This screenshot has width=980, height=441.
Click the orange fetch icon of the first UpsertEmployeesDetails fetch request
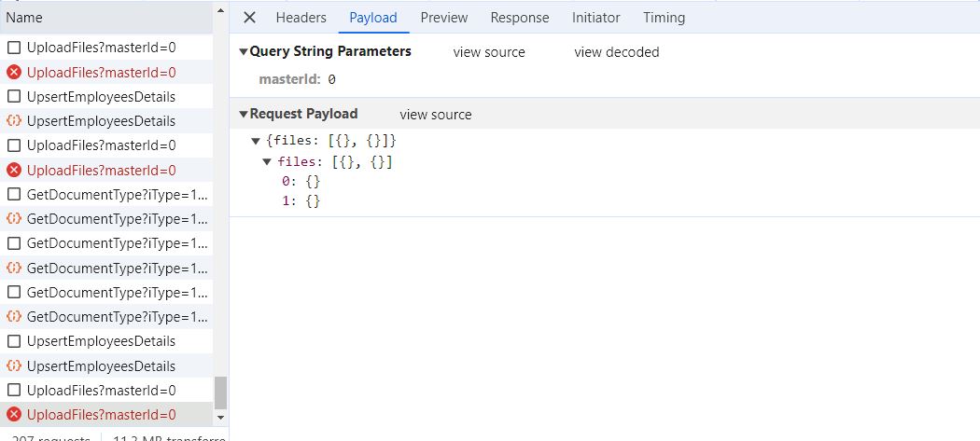click(x=14, y=121)
